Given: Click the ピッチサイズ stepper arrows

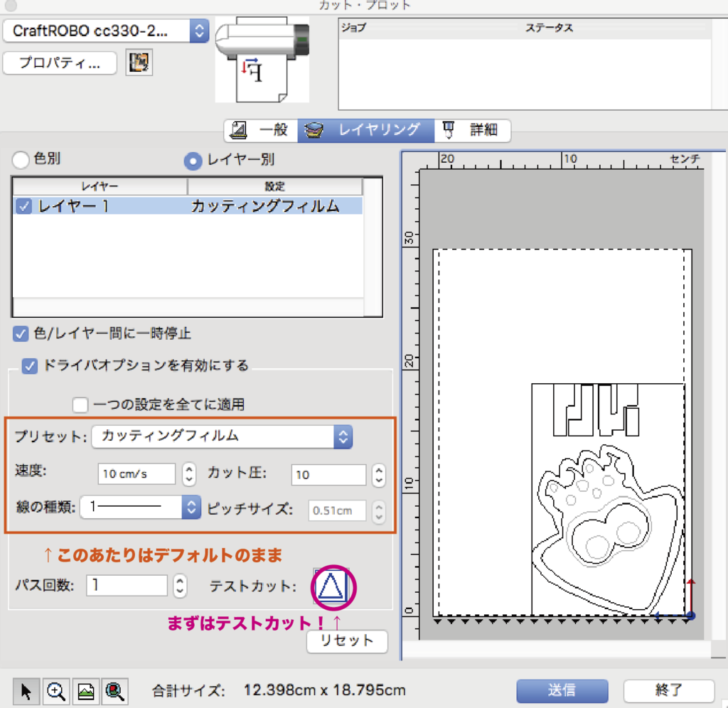Looking at the screenshot, I should pos(379,510).
